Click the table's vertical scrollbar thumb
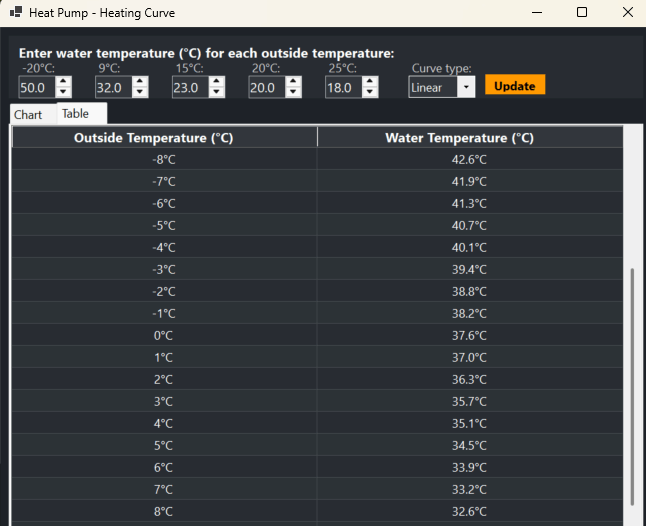The height and width of the screenshot is (526, 646). tap(632, 387)
